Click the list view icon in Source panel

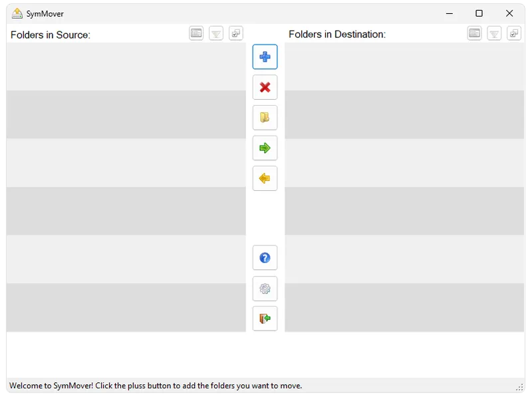point(196,33)
